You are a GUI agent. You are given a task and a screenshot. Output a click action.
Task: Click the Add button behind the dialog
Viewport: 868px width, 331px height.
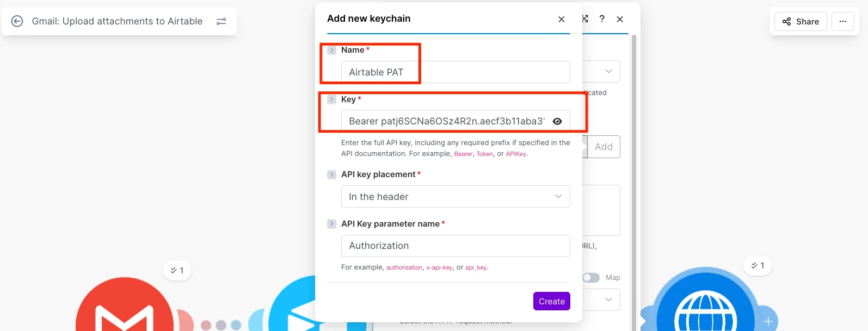pyautogui.click(x=604, y=147)
